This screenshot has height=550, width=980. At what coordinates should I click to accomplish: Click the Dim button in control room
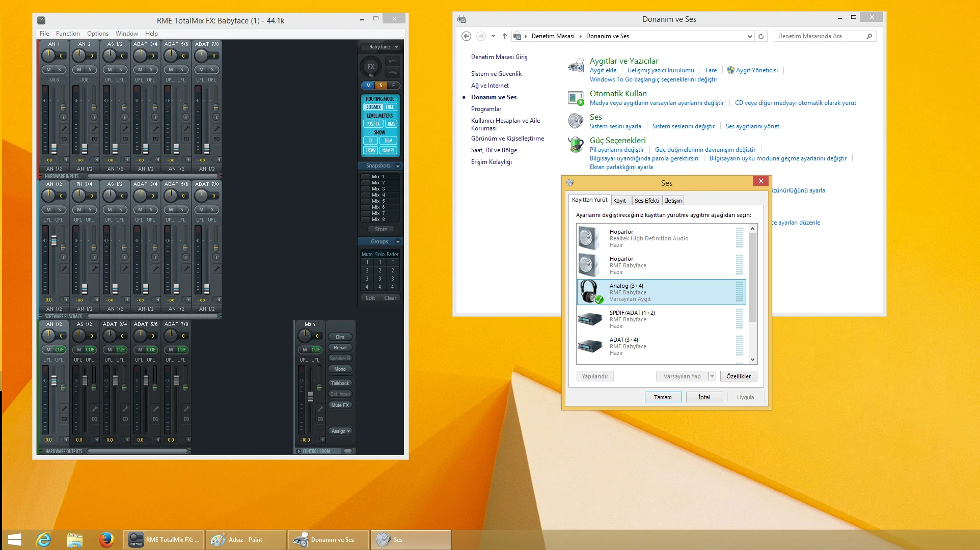340,337
